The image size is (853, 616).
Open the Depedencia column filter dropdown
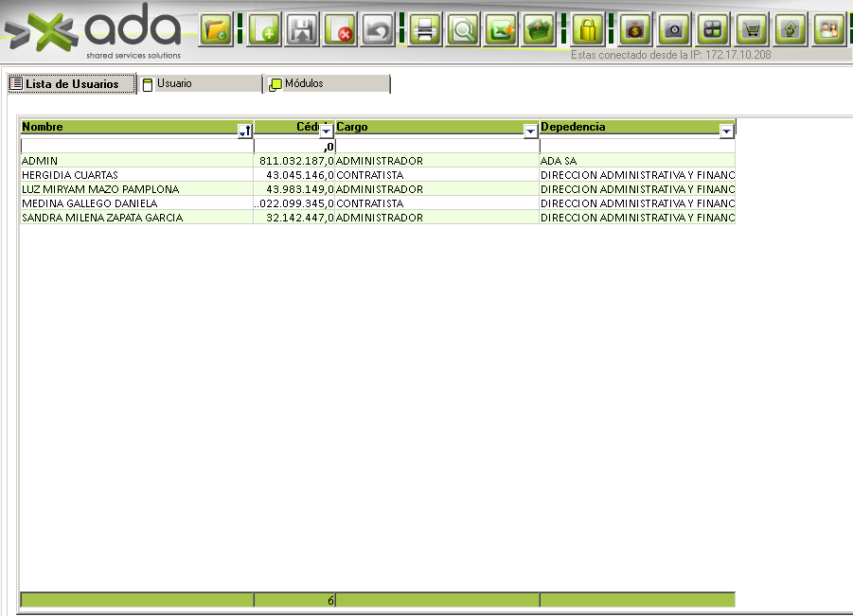[726, 131]
